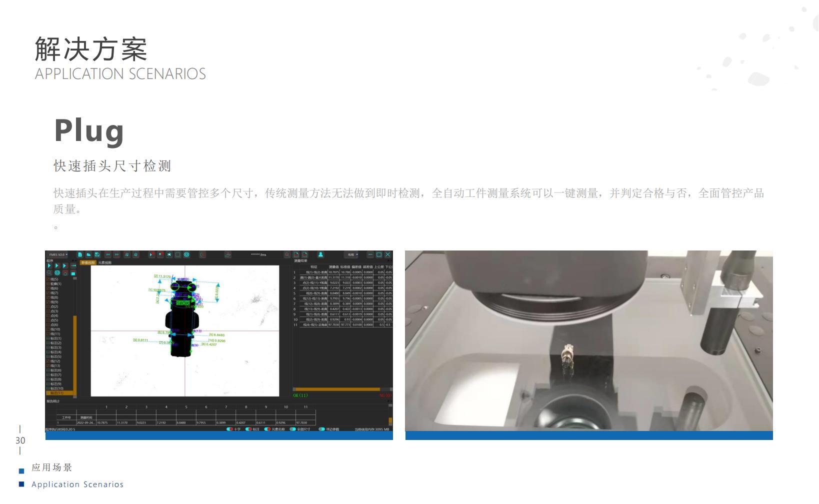Image resolution: width=819 pixels, height=504 pixels.
Task: Expand the 标注(6) tree node
Action: click(x=48, y=370)
